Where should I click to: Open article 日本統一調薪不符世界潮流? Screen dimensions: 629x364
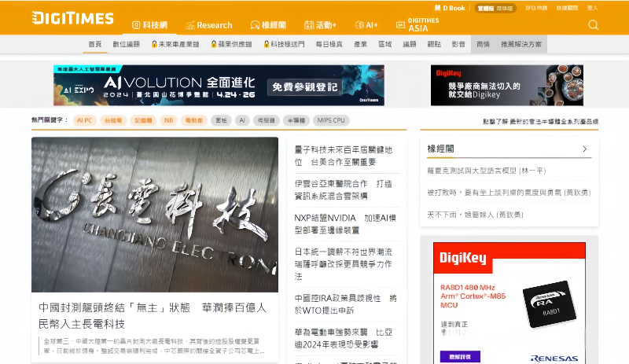[344, 264]
